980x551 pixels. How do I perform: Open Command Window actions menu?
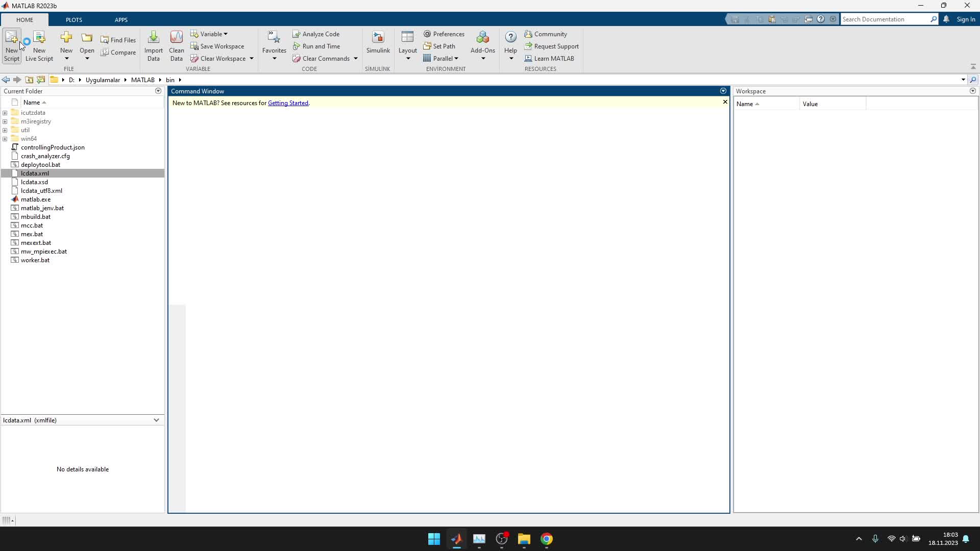pos(723,91)
